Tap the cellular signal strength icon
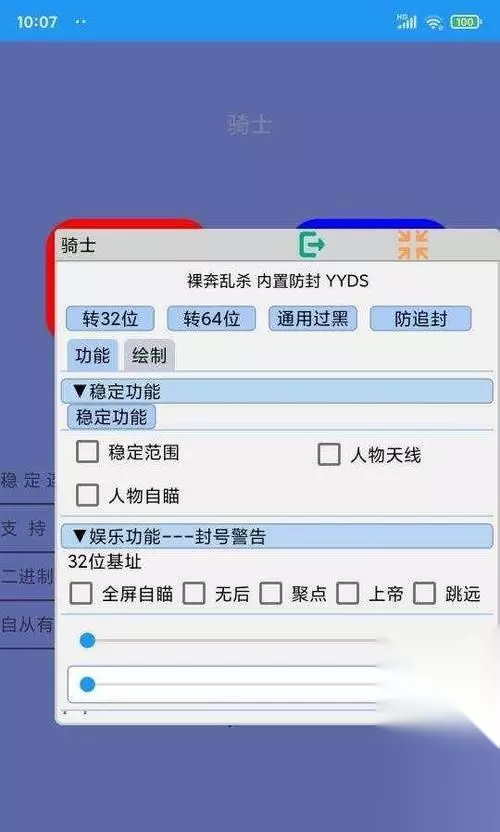Image resolution: width=500 pixels, height=832 pixels. click(x=407, y=22)
